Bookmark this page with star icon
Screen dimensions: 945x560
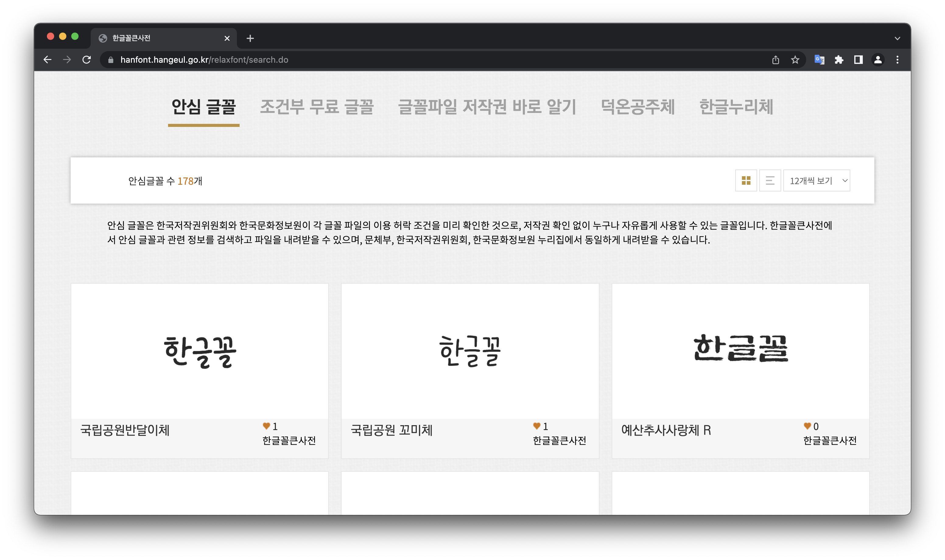point(795,60)
